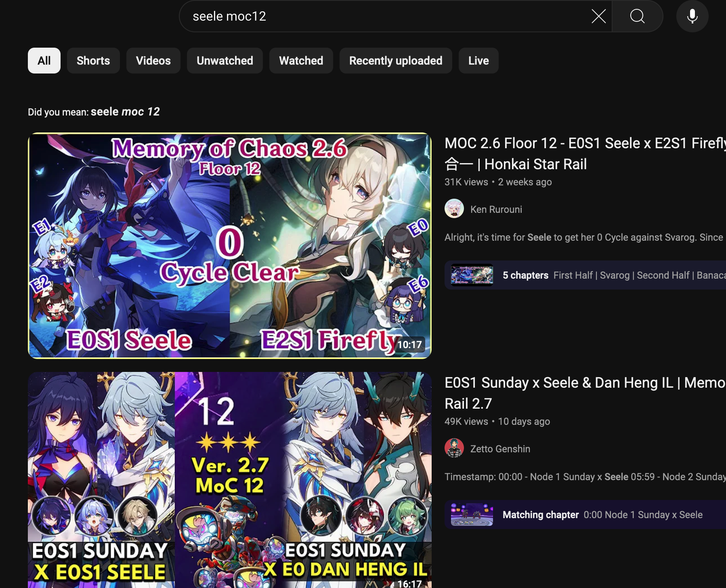The width and height of the screenshot is (726, 588).
Task: Open the Memory of Chaos 2.6 video thumbnail
Action: 230,246
